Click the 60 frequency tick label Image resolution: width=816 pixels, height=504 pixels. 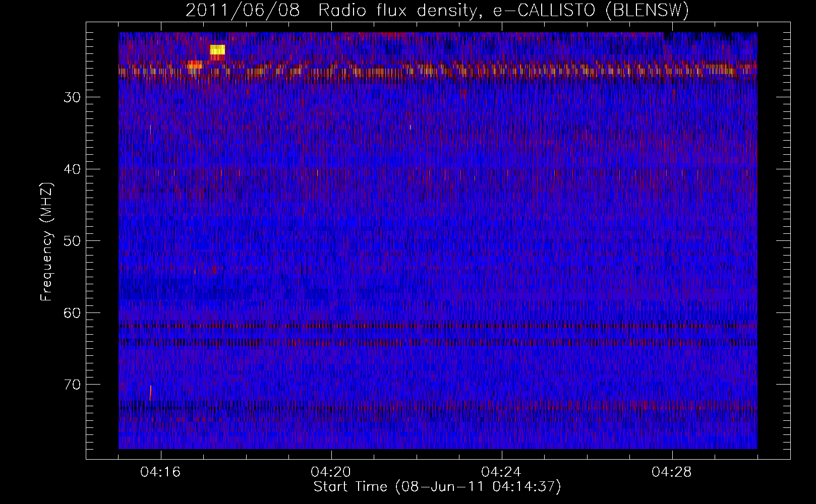click(x=72, y=313)
